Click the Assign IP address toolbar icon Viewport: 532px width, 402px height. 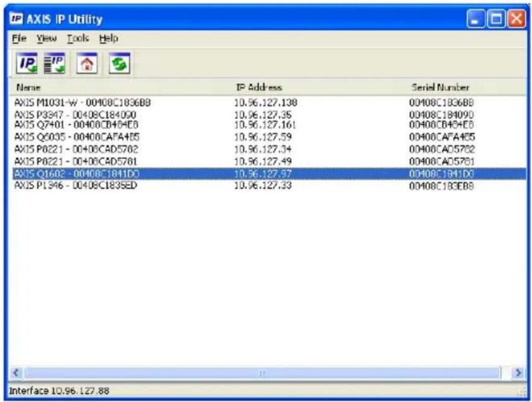point(27,63)
